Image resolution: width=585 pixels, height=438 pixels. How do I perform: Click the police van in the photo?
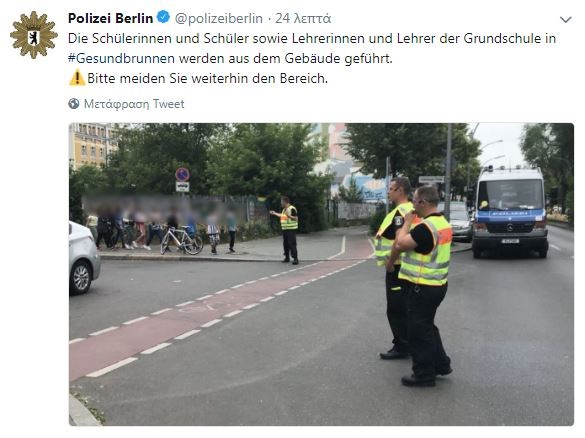coord(510,212)
